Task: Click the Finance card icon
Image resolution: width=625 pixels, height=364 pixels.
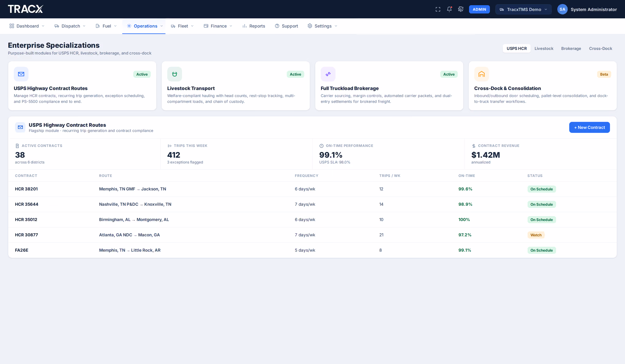Action: click(206, 26)
